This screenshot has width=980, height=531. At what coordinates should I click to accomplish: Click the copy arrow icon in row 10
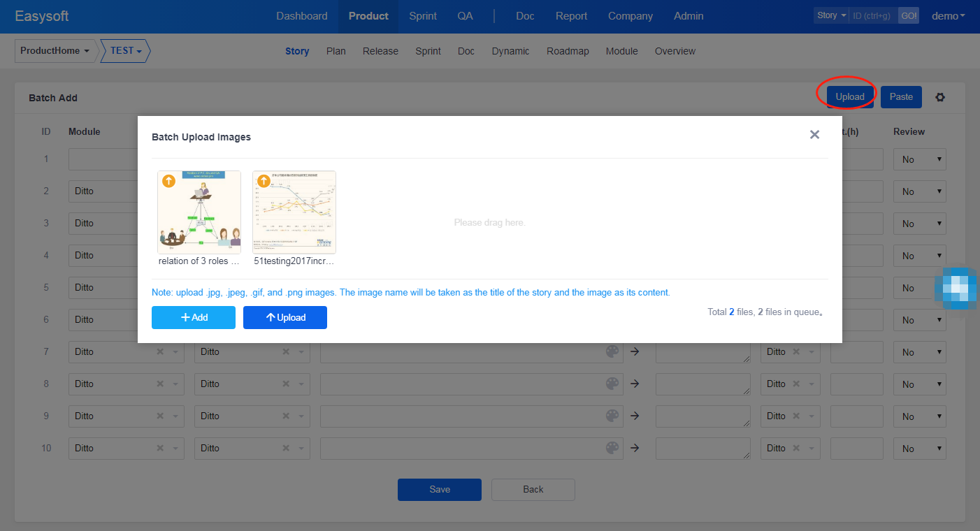point(635,448)
